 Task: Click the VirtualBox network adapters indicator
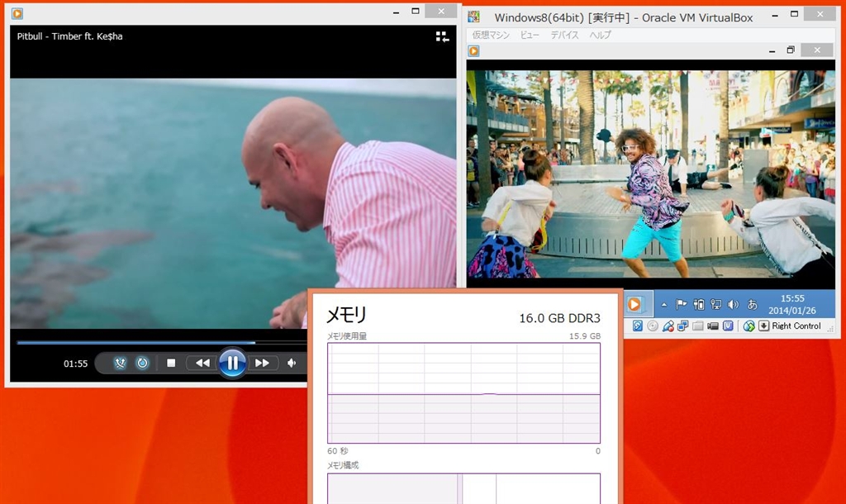click(x=682, y=326)
